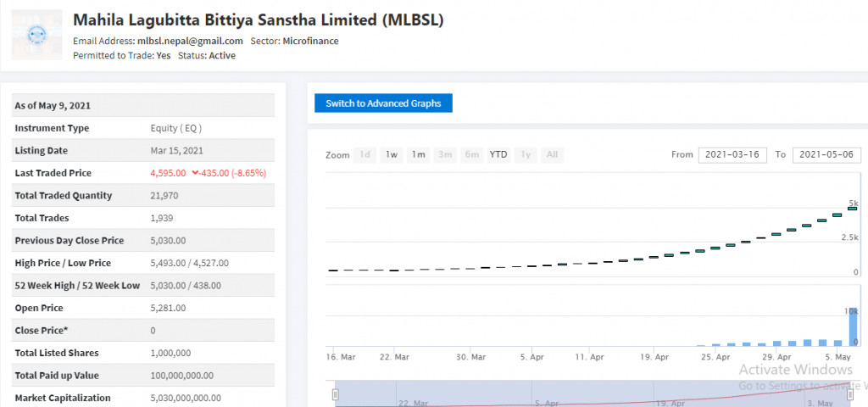Choose the 3m zoom option
The image size is (868, 407).
445,154
